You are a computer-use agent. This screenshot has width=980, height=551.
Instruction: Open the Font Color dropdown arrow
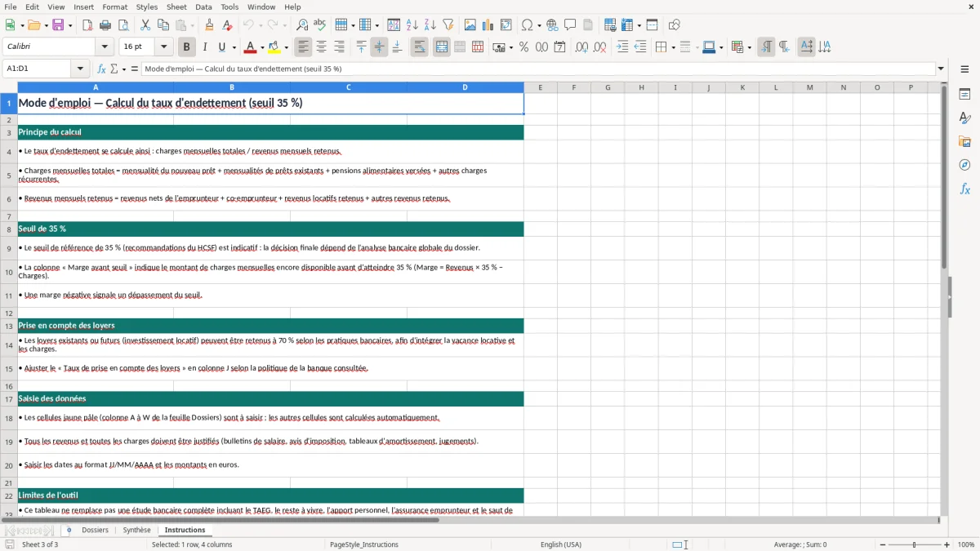tap(261, 47)
